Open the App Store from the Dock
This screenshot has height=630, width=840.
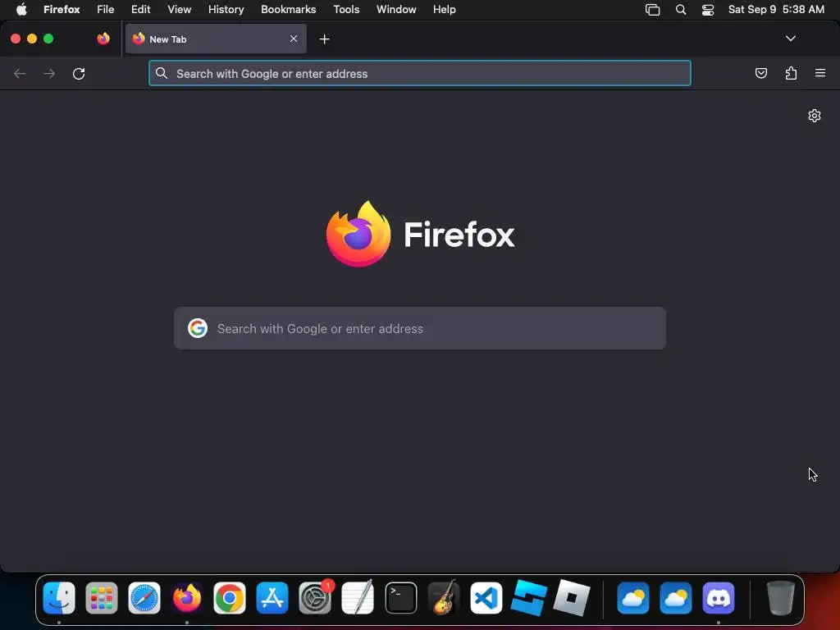click(272, 598)
